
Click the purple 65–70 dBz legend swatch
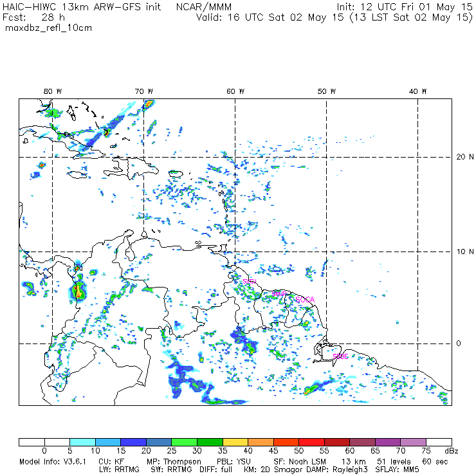click(388, 442)
